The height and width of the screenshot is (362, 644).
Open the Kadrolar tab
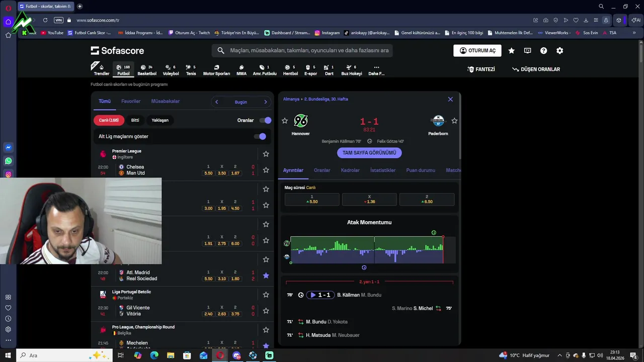350,170
